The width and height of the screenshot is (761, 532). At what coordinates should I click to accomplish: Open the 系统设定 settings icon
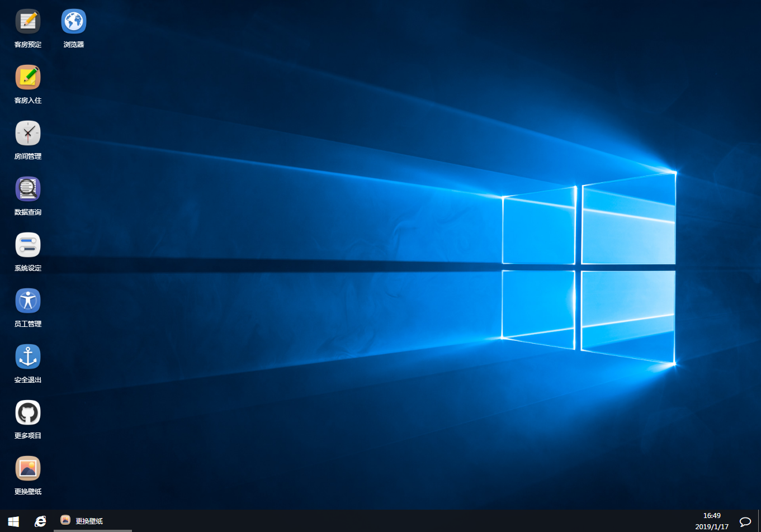(x=28, y=245)
